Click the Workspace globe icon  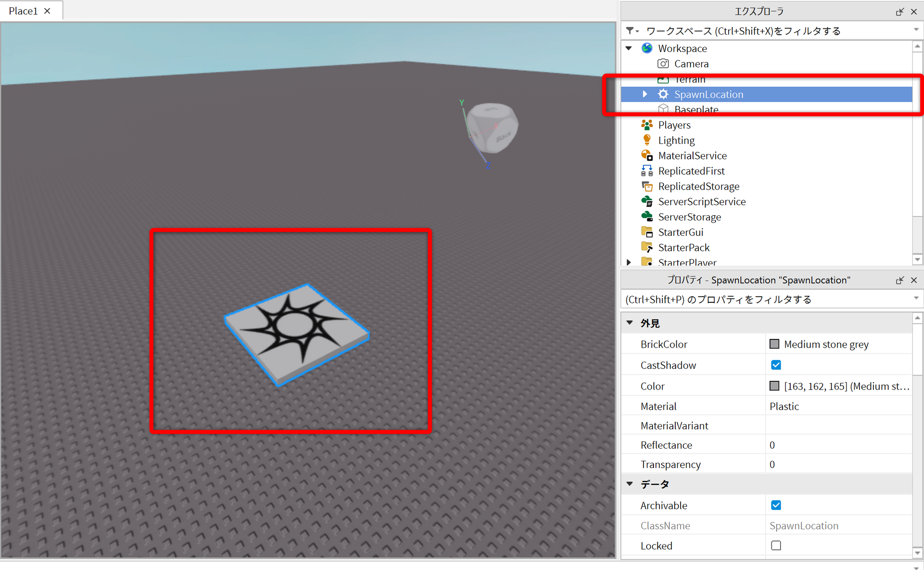point(647,48)
